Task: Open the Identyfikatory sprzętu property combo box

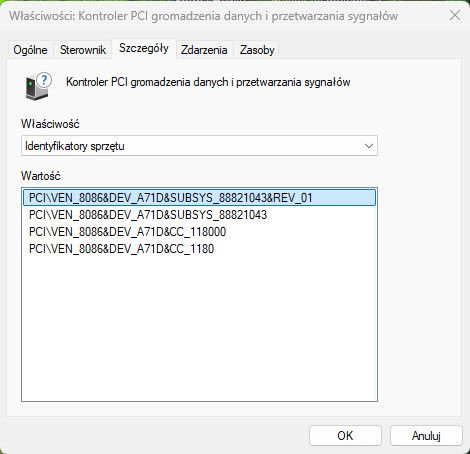Action: (x=199, y=146)
